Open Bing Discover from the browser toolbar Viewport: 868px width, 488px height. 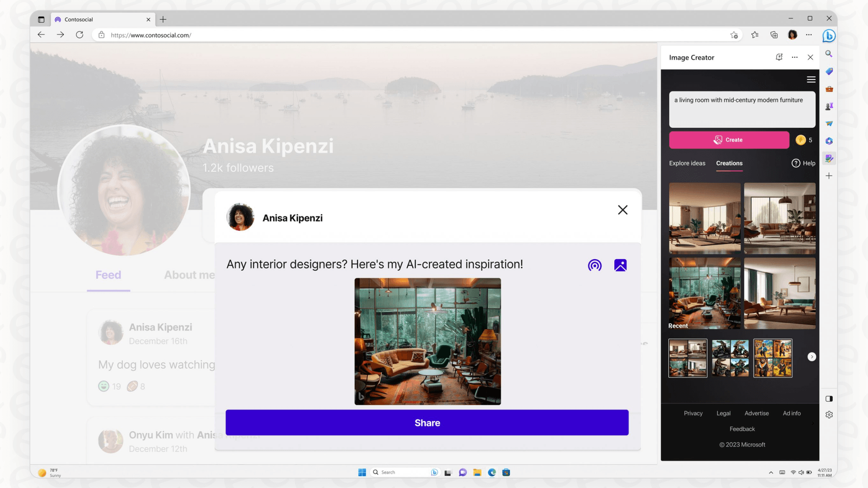coord(828,36)
